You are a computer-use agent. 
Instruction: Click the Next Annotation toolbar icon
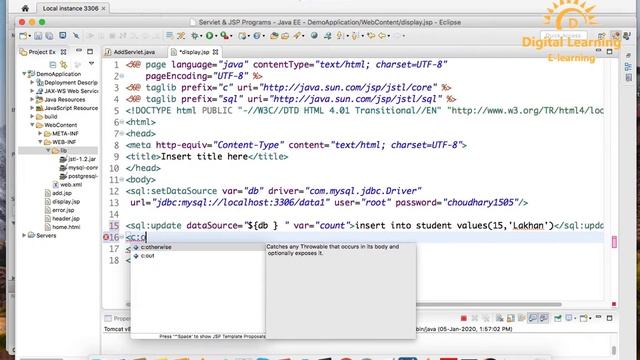tap(340, 36)
